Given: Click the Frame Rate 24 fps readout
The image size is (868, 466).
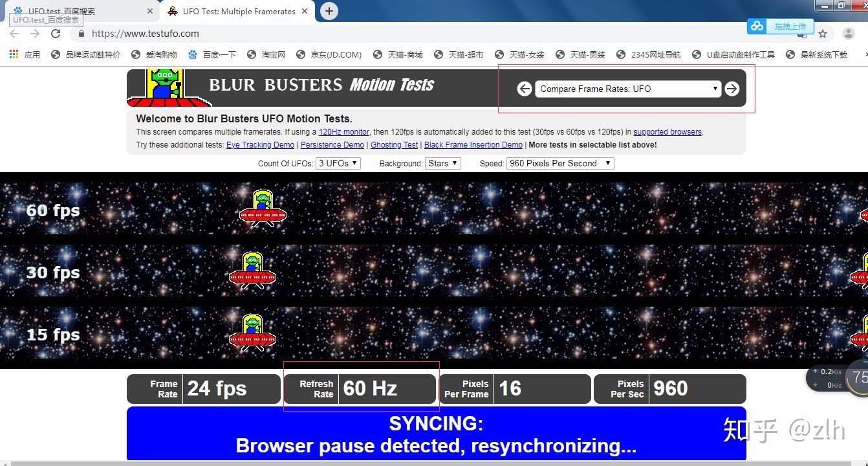Looking at the screenshot, I should [x=204, y=389].
